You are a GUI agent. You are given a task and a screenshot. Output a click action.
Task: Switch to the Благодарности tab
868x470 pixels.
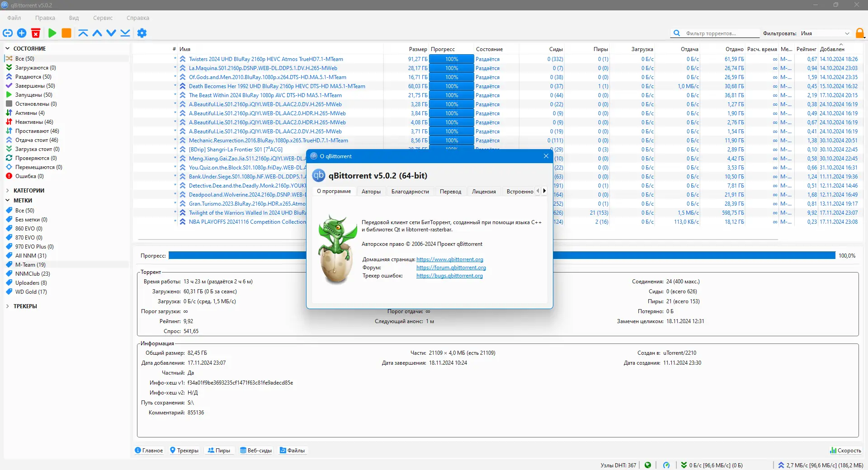[x=410, y=191]
